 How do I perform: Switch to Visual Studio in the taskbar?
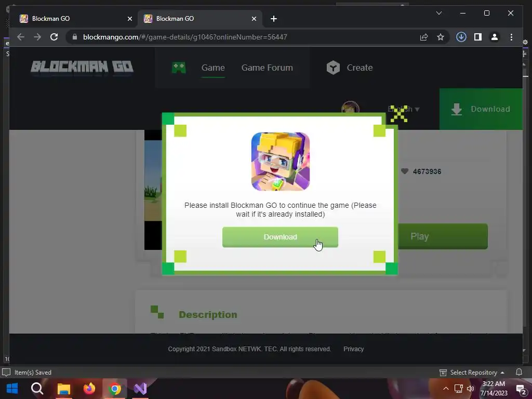140,389
